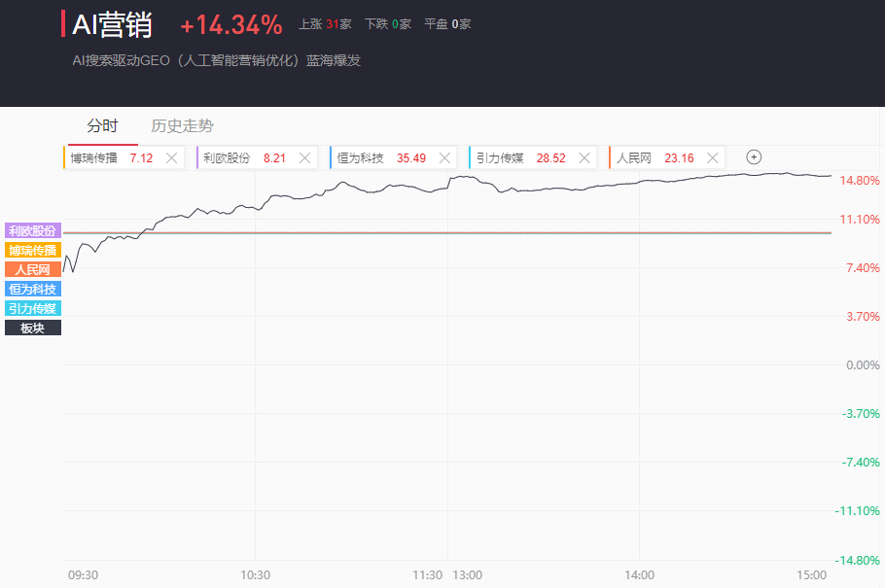The image size is (885, 588).
Task: Close the 人民网 stock chip
Action: click(714, 157)
